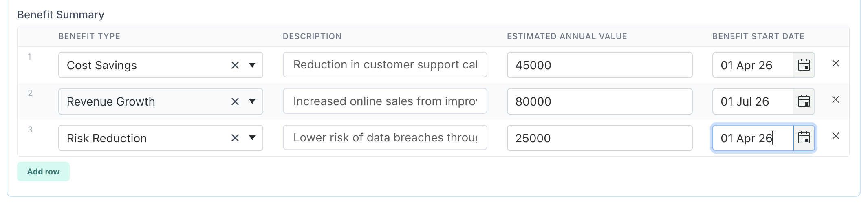Expand the Risk Reduction benefit type dropdown
The width and height of the screenshot is (868, 203).
tap(252, 138)
